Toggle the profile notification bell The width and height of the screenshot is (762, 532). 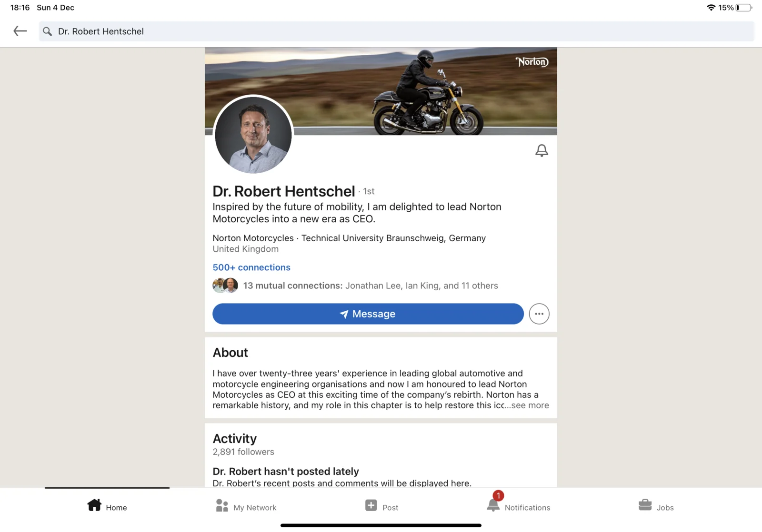click(541, 151)
